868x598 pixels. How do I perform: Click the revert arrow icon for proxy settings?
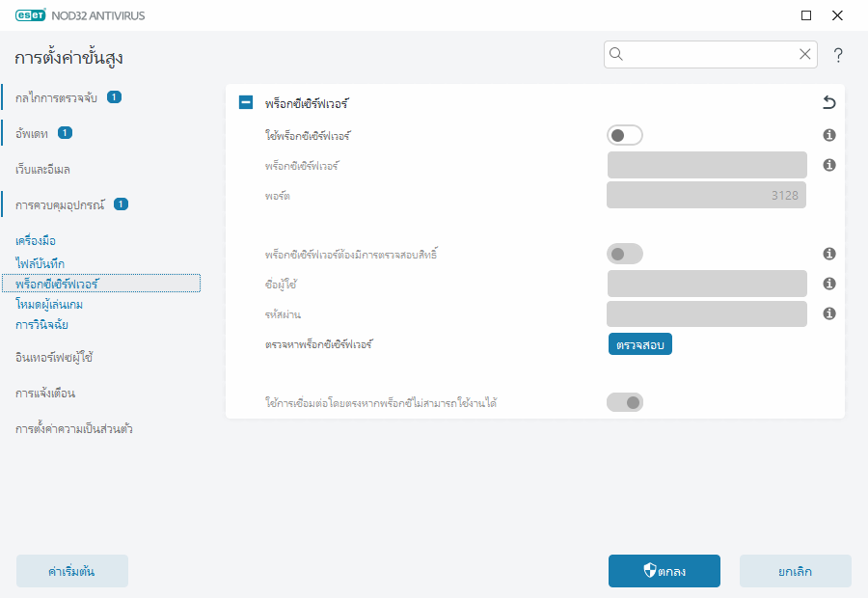pyautogui.click(x=830, y=100)
